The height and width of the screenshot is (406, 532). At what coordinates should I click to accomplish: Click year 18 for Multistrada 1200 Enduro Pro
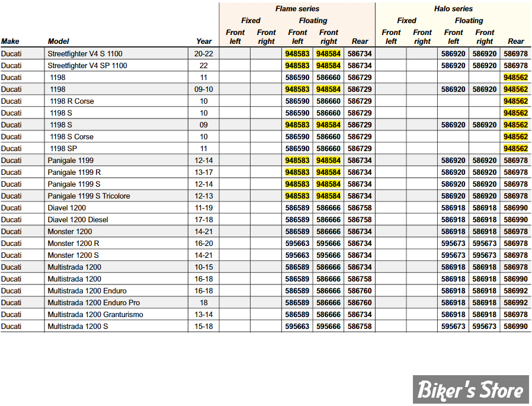coord(204,303)
